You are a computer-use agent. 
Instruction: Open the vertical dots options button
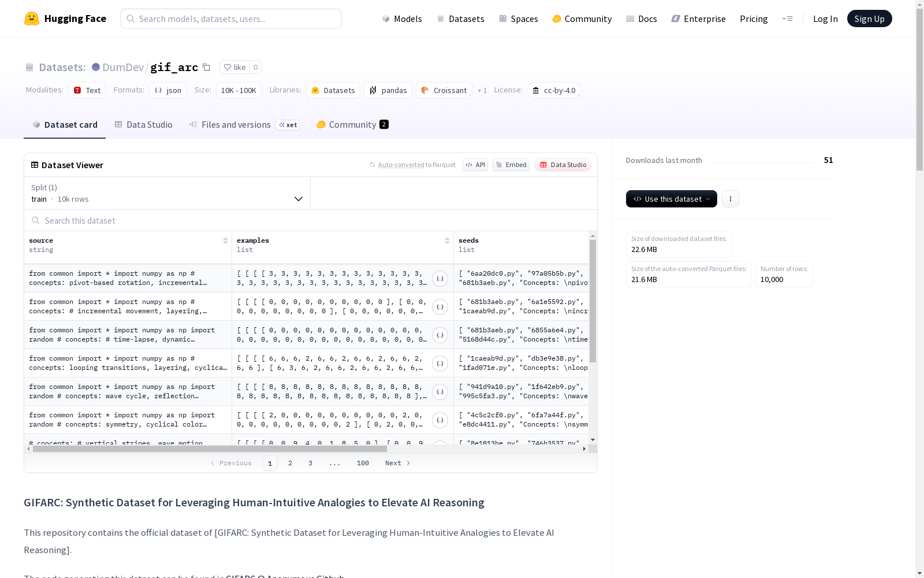[x=731, y=199]
